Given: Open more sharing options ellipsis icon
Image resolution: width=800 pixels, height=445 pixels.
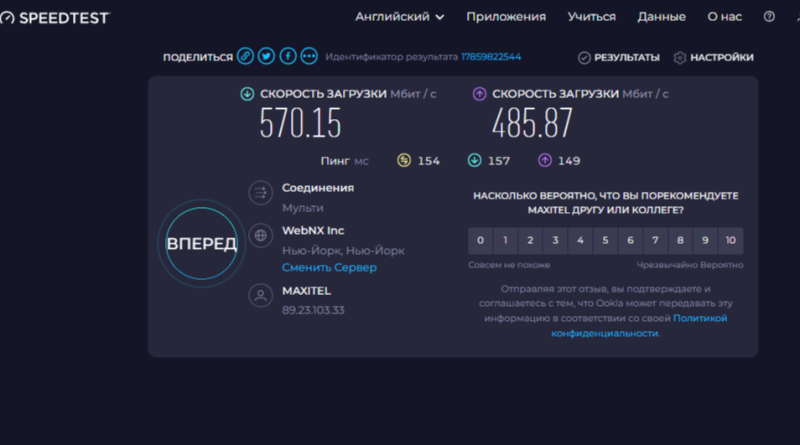Looking at the screenshot, I should [309, 56].
